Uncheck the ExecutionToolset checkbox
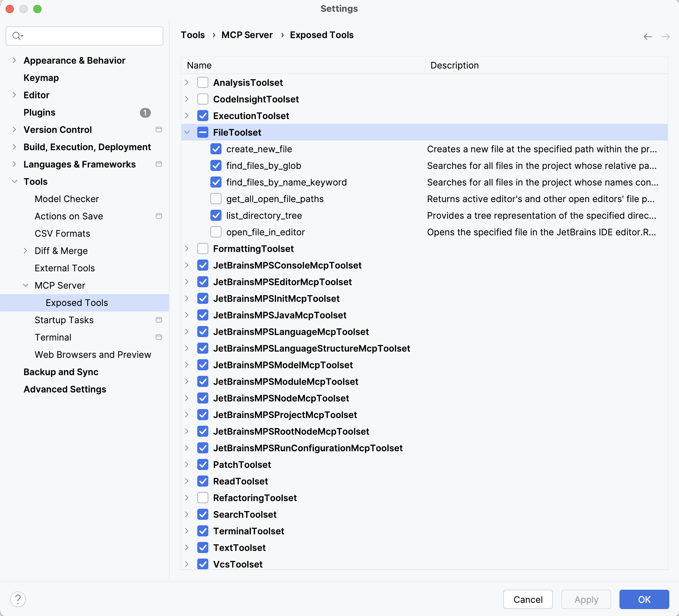The height and width of the screenshot is (616, 679). 203,116
